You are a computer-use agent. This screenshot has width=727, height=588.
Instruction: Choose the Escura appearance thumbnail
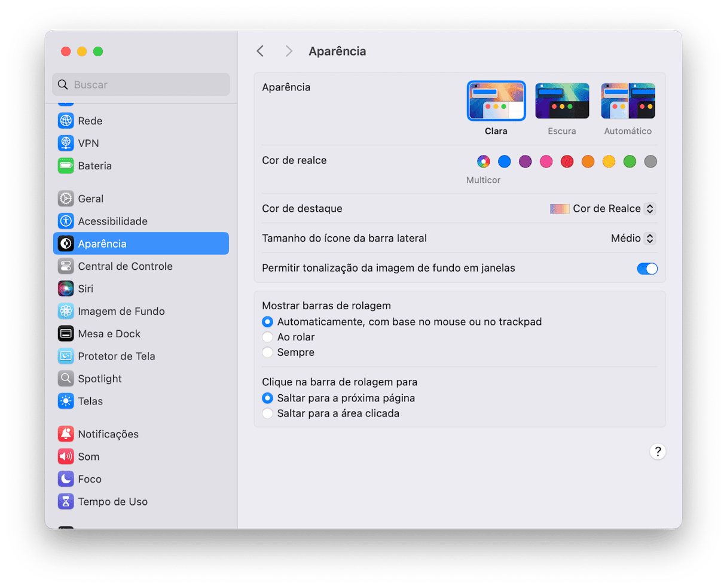[562, 101]
